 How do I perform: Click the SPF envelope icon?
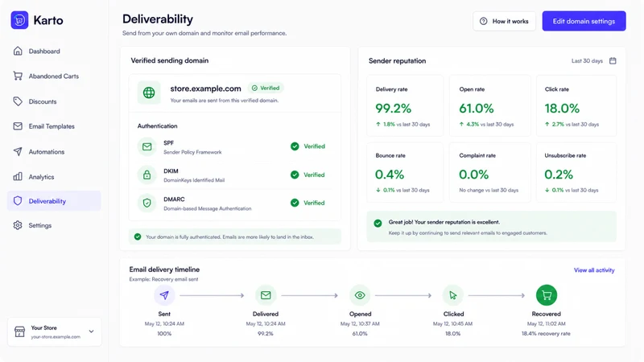coord(147,146)
